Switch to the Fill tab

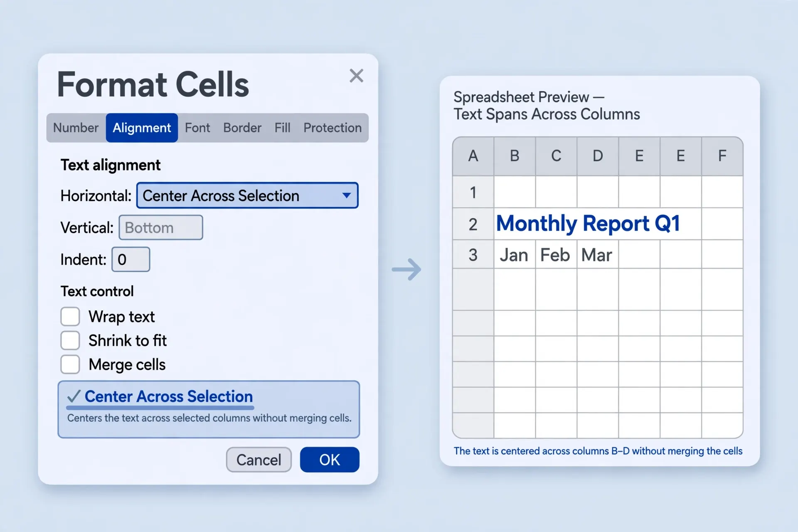(282, 128)
